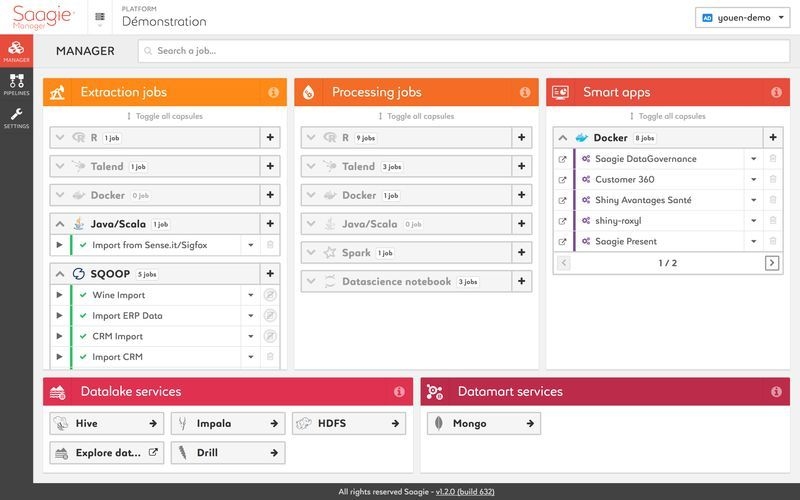The width and height of the screenshot is (800, 500).
Task: Click the Saagie Manager logo
Action: [x=43, y=17]
